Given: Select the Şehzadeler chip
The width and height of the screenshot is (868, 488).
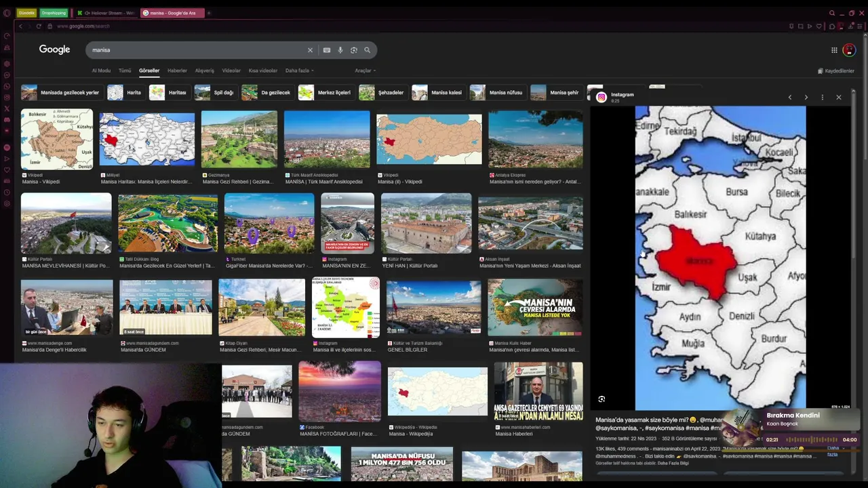Looking at the screenshot, I should 382,92.
